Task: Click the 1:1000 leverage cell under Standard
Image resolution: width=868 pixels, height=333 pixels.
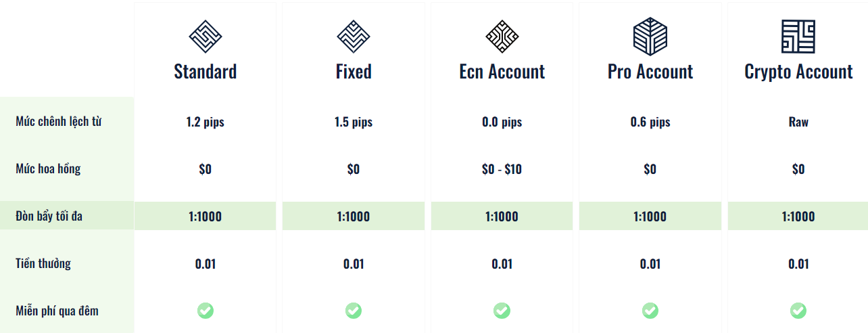Action: (206, 217)
